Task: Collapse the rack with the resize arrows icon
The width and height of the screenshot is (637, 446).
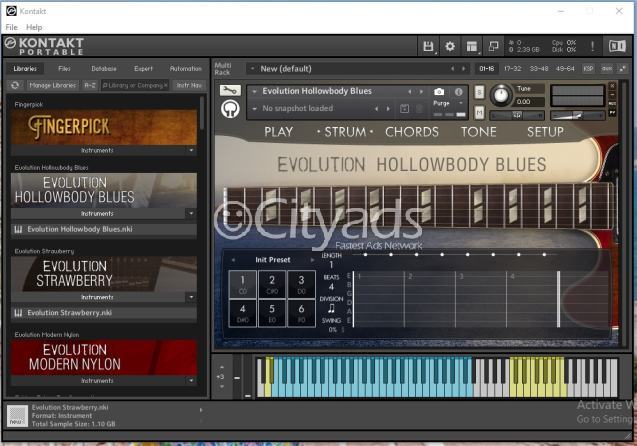Action: (x=622, y=69)
